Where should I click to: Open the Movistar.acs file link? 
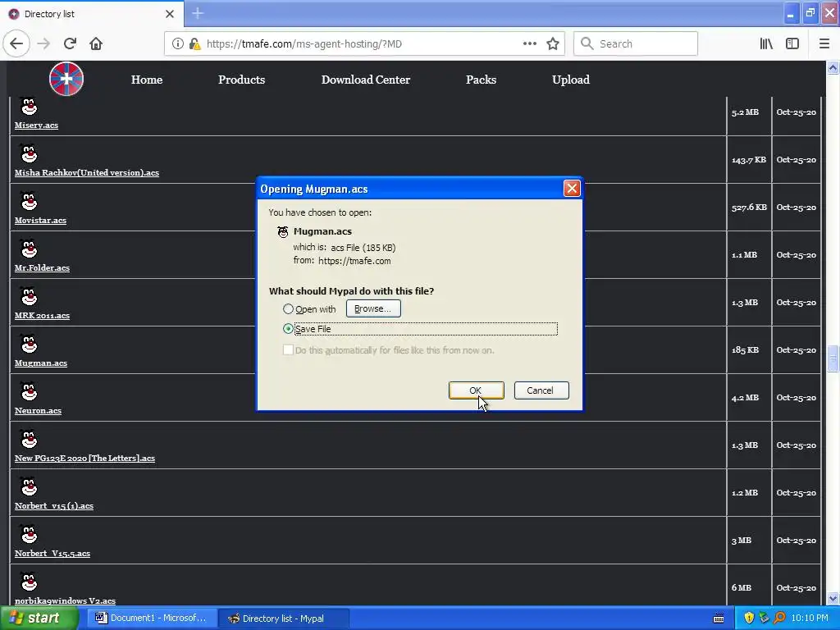coord(41,220)
